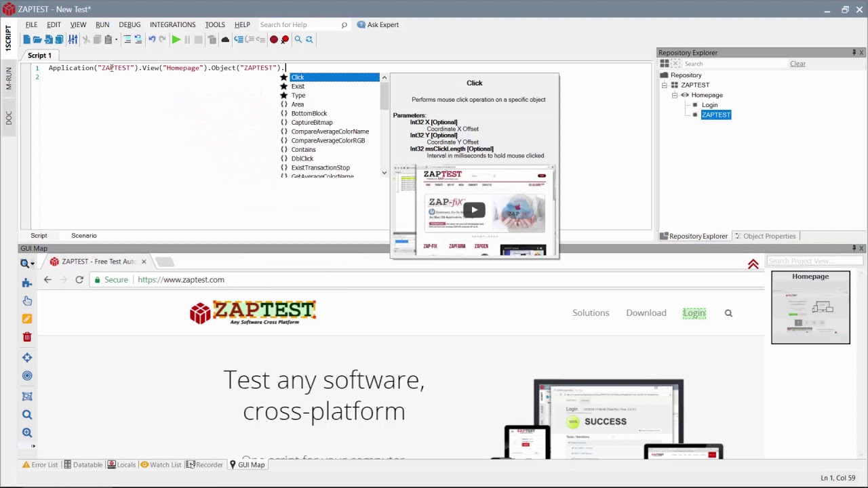This screenshot has height=488, width=868.
Task: Click the sliders settings toolbar icon
Action: (73, 39)
